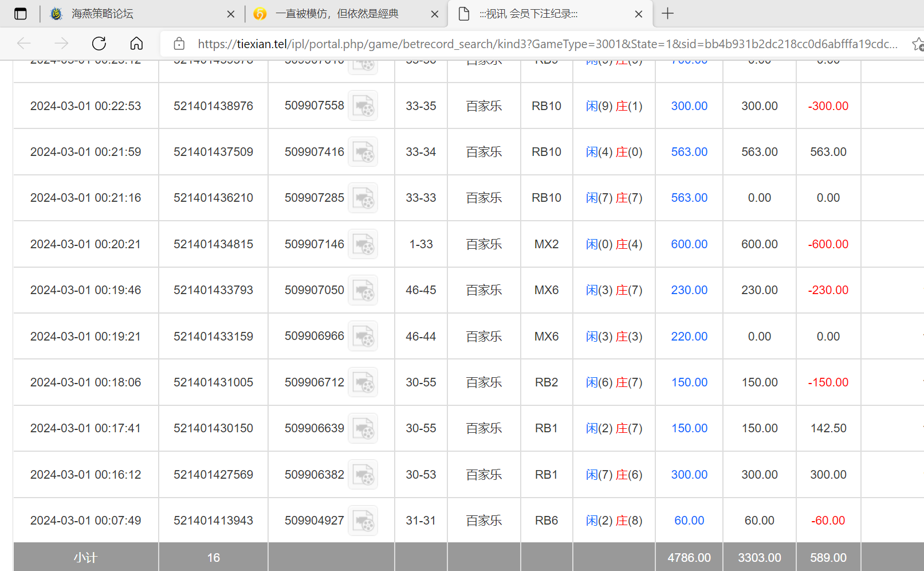
Task: Open bet amount 563.00 at 00:21:16
Action: 689,198
